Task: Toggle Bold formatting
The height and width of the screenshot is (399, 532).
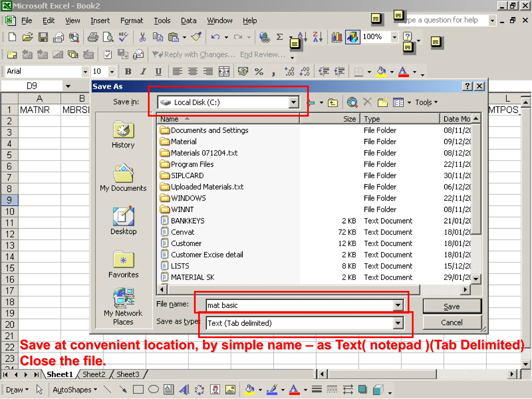Action: coord(128,71)
